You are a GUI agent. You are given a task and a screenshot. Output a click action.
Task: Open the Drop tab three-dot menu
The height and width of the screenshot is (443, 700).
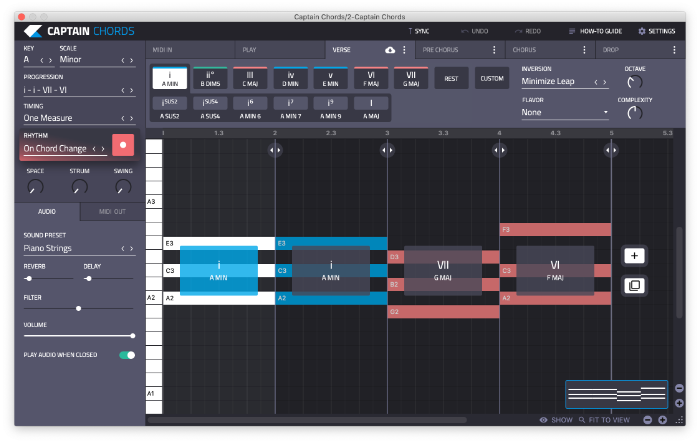point(674,50)
